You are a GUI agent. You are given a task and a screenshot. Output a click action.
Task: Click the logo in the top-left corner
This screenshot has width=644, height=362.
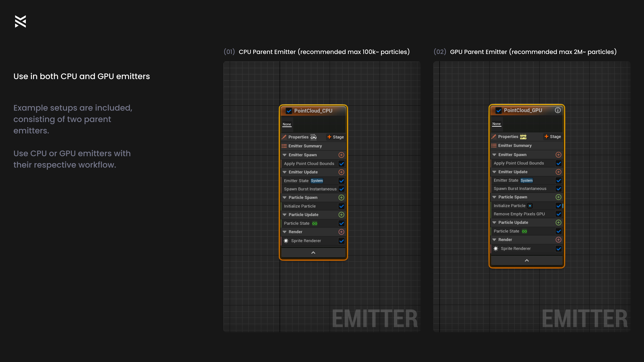coord(20,21)
